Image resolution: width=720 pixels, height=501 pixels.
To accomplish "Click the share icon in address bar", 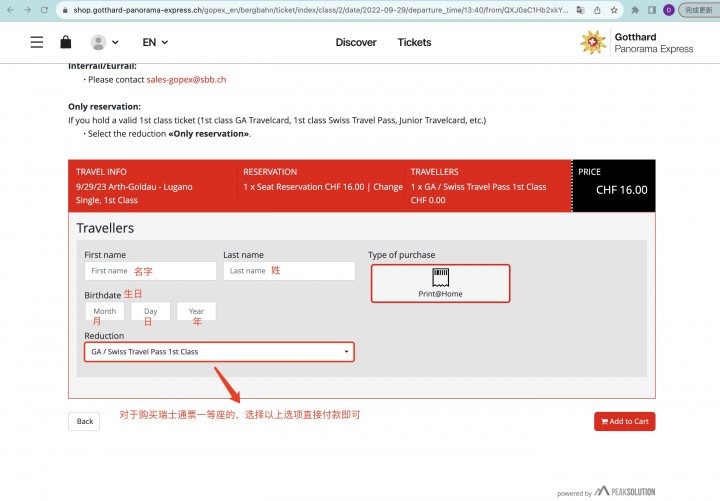I will coord(597,10).
